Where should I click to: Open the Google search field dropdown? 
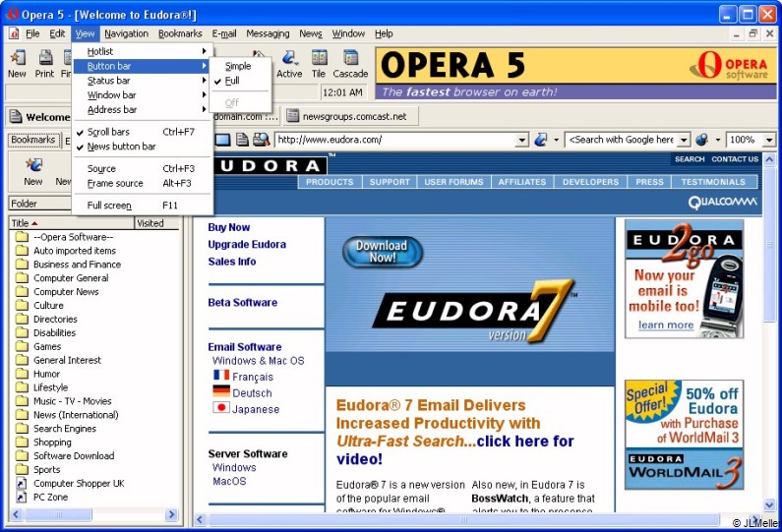(x=685, y=140)
